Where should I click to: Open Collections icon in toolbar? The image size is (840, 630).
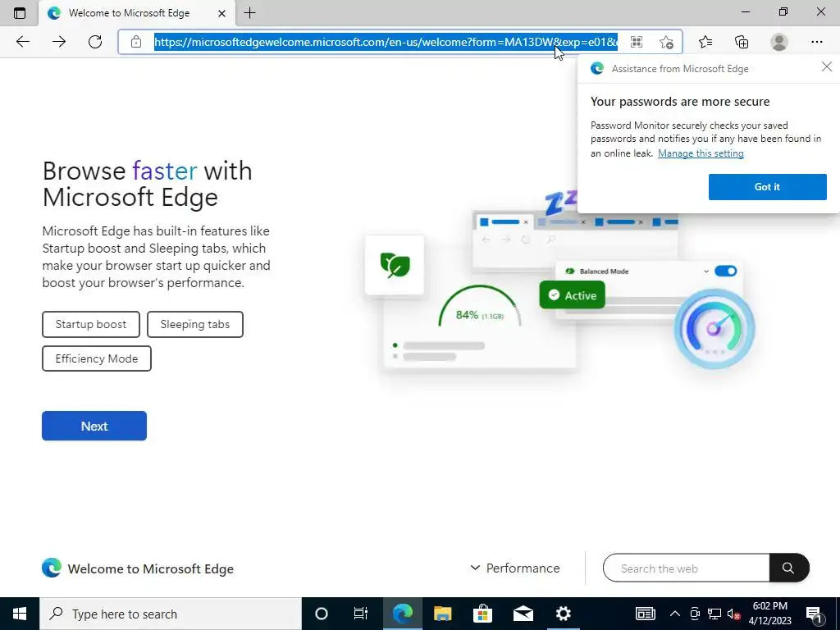742,42
